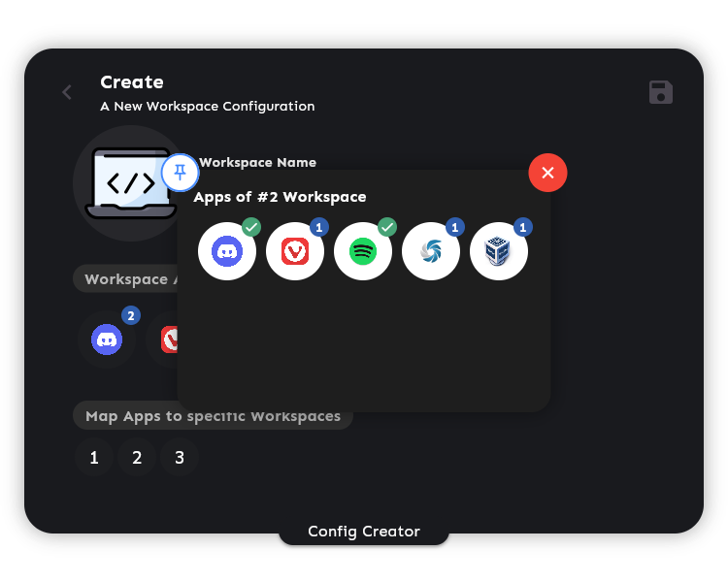Click the number 1 badge on Vivaldi

point(319,227)
